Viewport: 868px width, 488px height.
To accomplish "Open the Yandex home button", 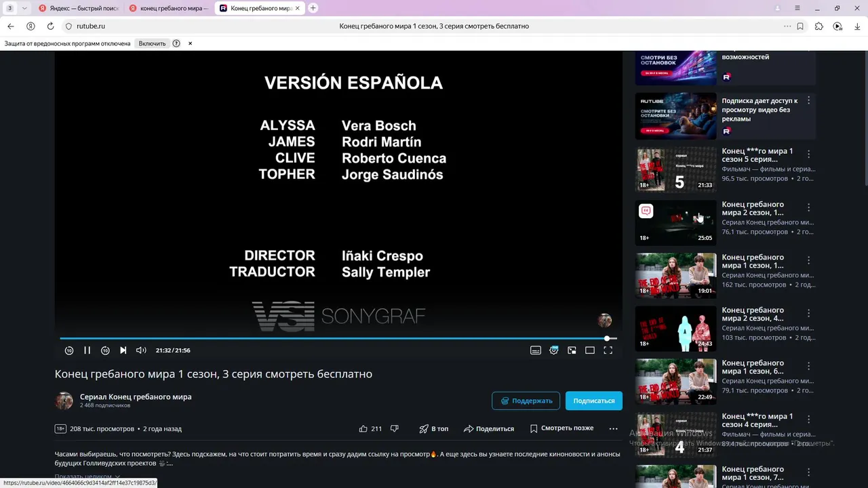I will [x=31, y=26].
